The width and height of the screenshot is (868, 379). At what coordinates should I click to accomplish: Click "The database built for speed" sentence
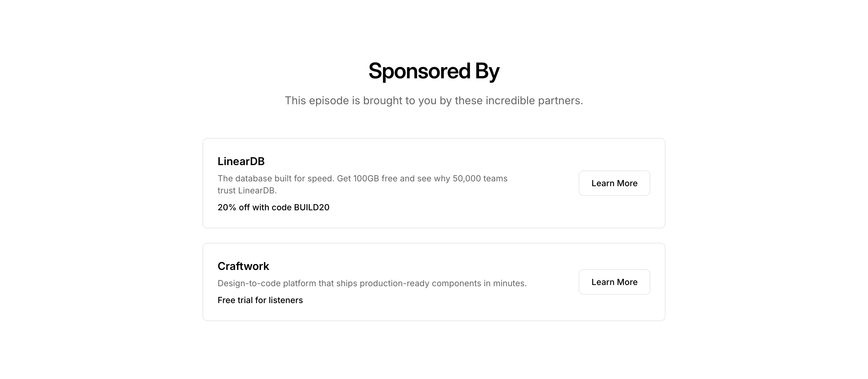point(275,179)
